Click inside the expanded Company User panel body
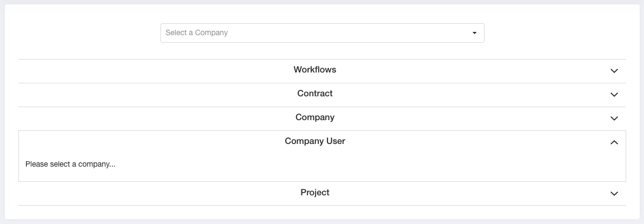The width and height of the screenshot is (644, 224). click(x=322, y=166)
